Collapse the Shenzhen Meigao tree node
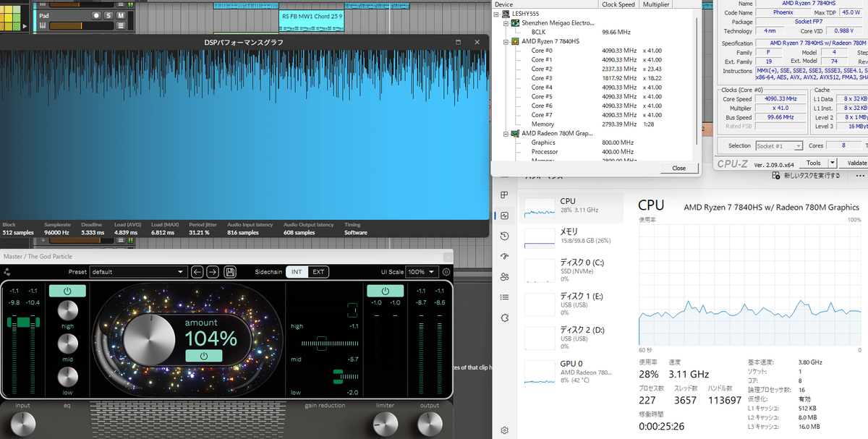The height and width of the screenshot is (439, 868). (x=506, y=23)
